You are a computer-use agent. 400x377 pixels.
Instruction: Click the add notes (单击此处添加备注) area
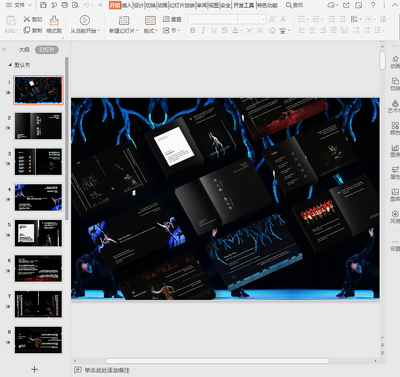(x=107, y=370)
